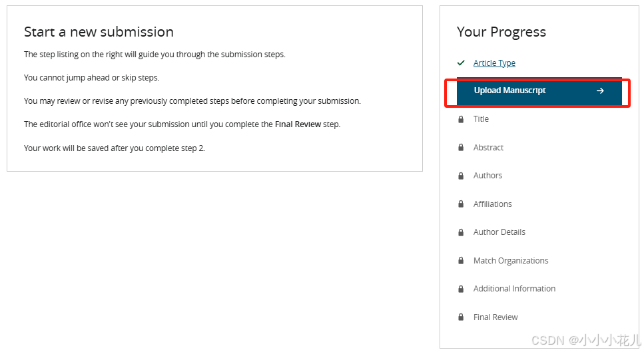Image resolution: width=644 pixels, height=352 pixels.
Task: Select the Match Organizations step
Action: [511, 261]
